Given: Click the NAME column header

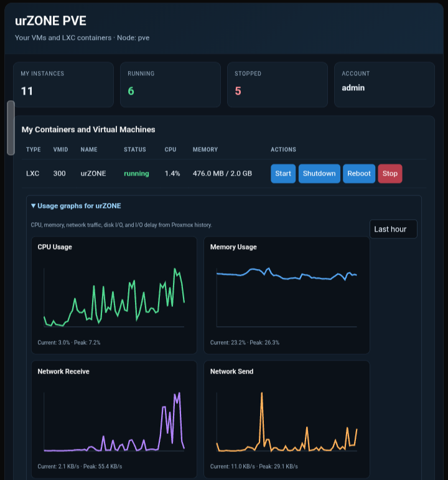Looking at the screenshot, I should coord(89,149).
